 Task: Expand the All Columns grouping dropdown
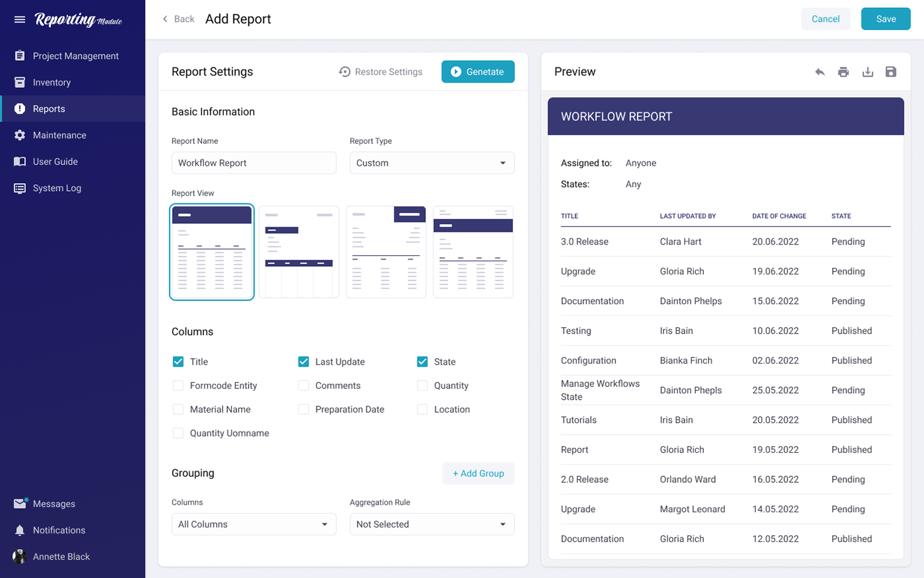tap(253, 524)
